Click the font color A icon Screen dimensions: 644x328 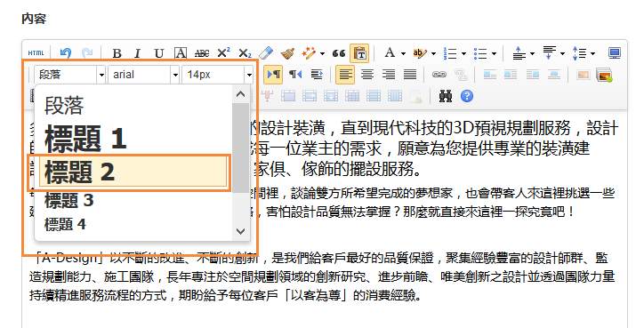click(x=390, y=52)
